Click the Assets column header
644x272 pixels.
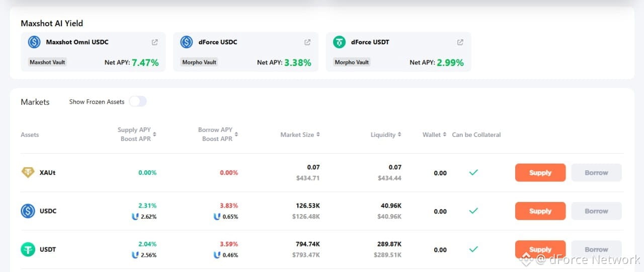(x=30, y=134)
